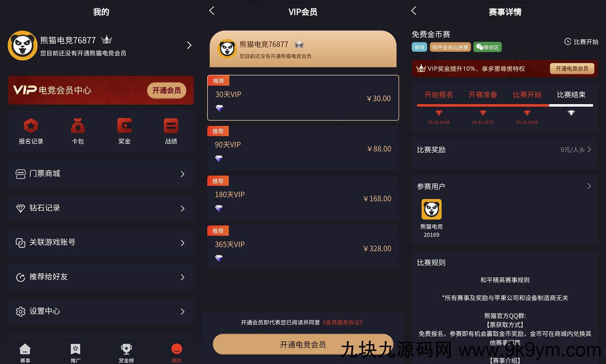The image size is (606, 364).
Task: Open the 赏金榜 trophy tab
Action: [126, 353]
